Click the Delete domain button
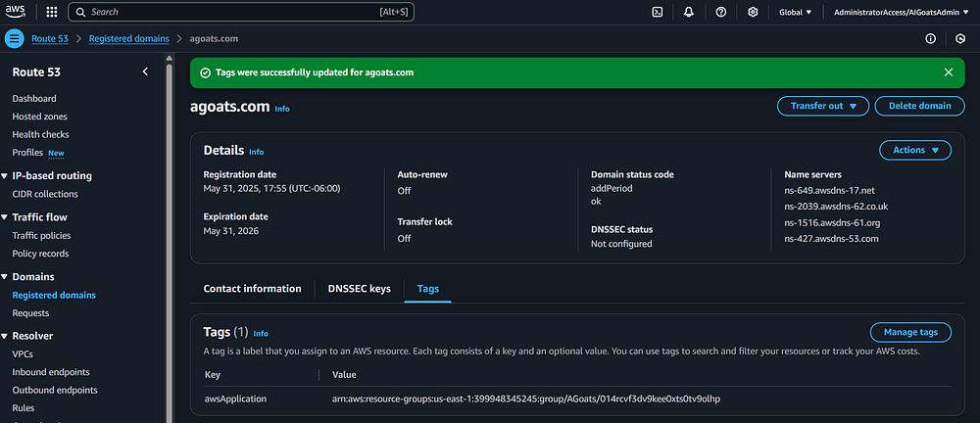 pyautogui.click(x=919, y=106)
